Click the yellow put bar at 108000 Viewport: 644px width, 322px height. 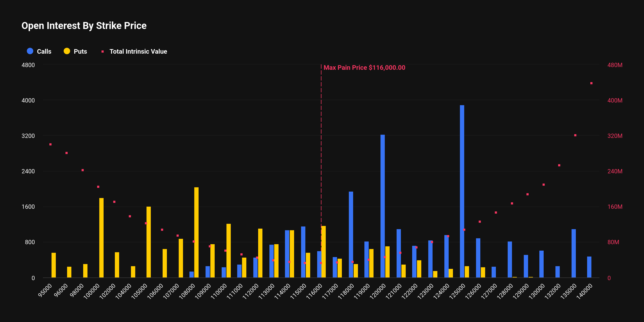[x=196, y=232]
